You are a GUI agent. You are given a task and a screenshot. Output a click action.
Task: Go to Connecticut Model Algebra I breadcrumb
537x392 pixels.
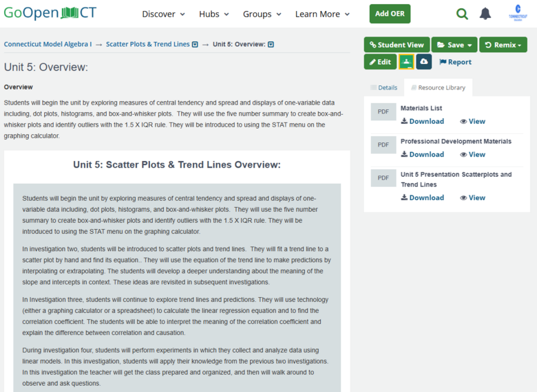click(x=48, y=44)
